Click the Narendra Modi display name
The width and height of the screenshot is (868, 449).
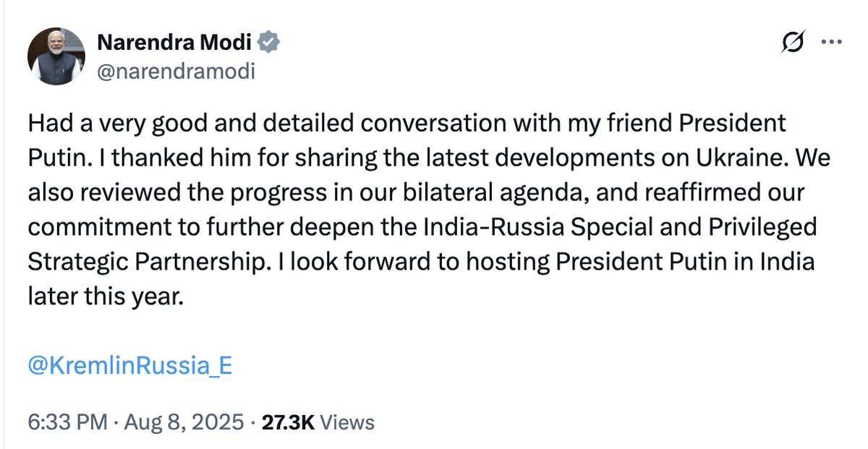pyautogui.click(x=174, y=43)
